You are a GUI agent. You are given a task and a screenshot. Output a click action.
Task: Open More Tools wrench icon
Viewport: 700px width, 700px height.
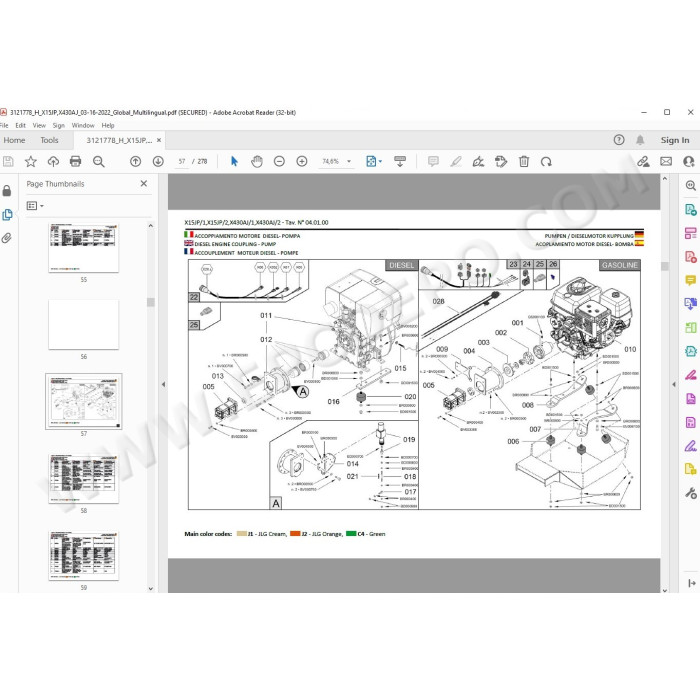(690, 492)
